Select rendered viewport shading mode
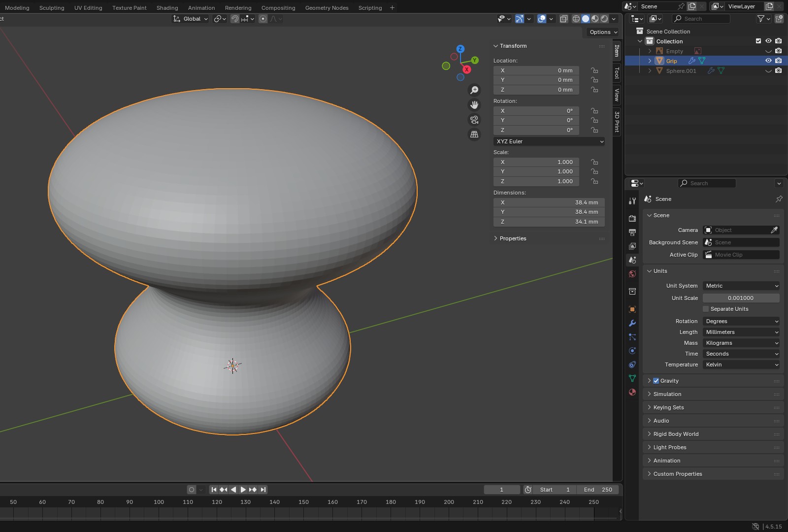Viewport: 788px width, 532px height. click(x=604, y=19)
